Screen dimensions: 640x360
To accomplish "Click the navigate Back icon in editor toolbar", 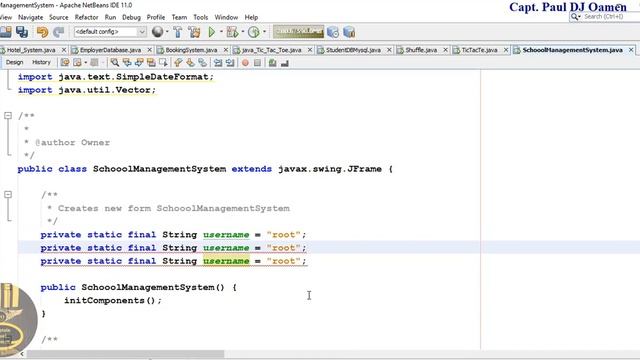I will coord(77,62).
